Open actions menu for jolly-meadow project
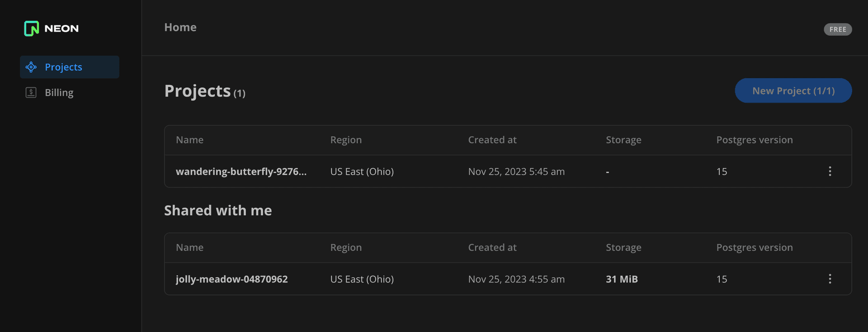 830,279
